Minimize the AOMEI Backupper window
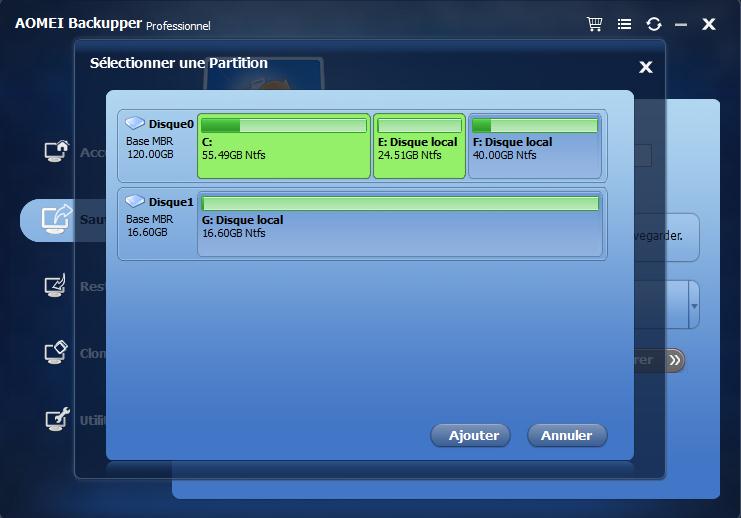 (681, 25)
